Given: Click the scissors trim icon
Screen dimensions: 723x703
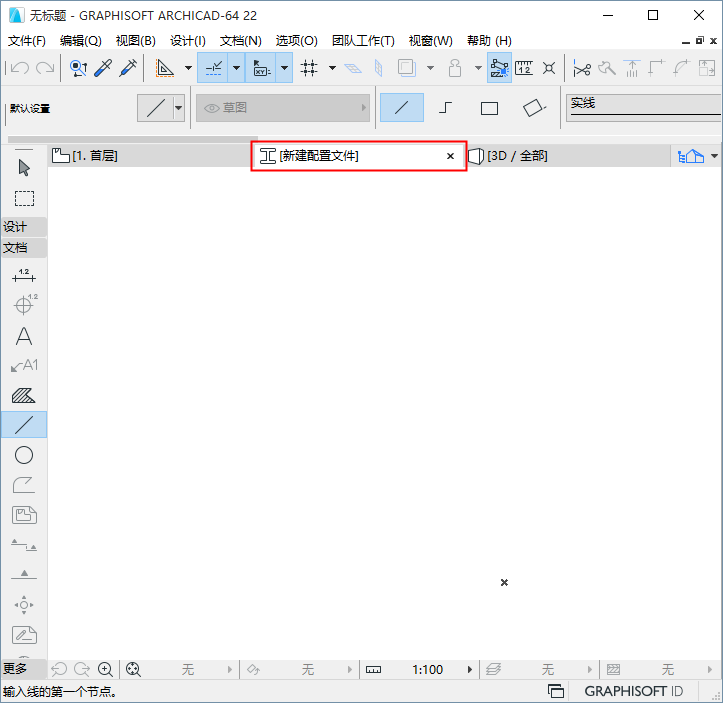Looking at the screenshot, I should (x=581, y=68).
